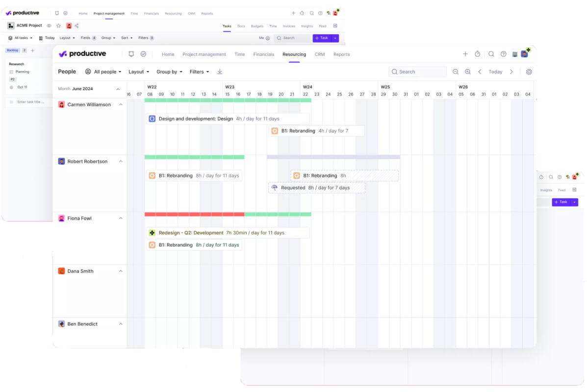The height and width of the screenshot is (392, 587).
Task: Open Group by dropdown
Action: [x=169, y=72]
